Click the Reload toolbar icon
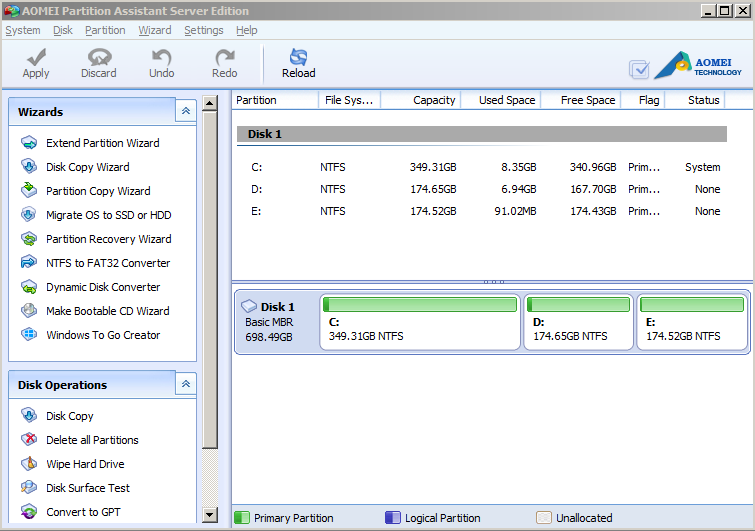The image size is (755, 531). pos(299,57)
